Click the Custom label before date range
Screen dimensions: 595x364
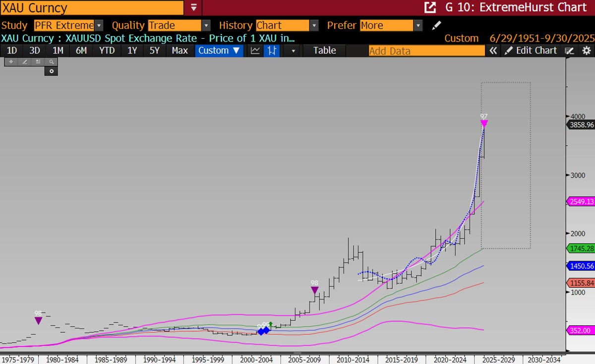(462, 39)
